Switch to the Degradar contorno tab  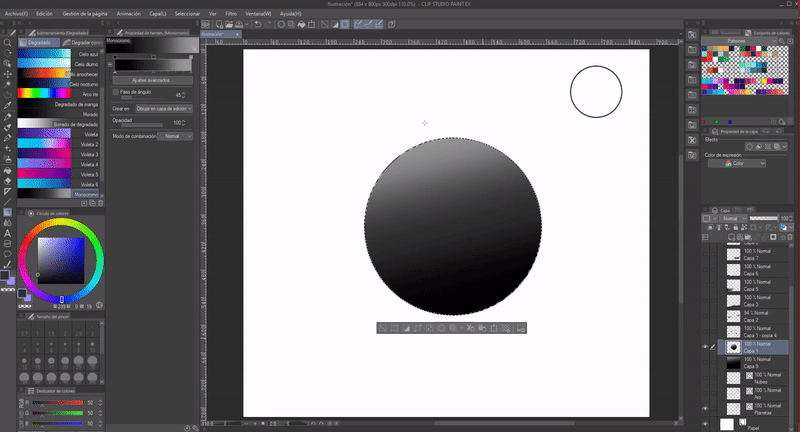(x=85, y=43)
